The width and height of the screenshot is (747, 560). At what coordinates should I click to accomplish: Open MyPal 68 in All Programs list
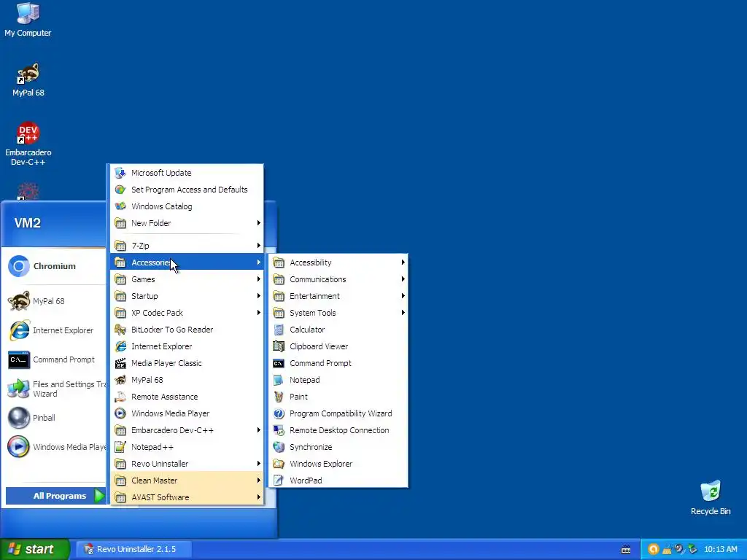[187, 380]
